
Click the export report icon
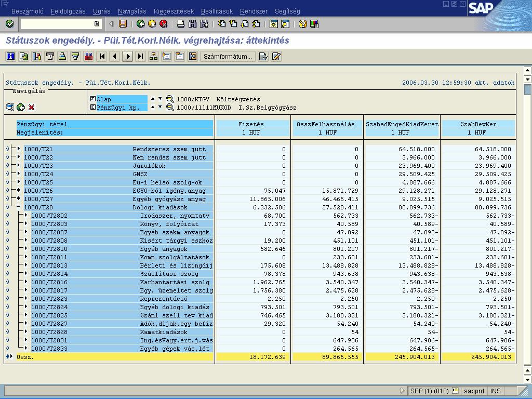coord(24,56)
